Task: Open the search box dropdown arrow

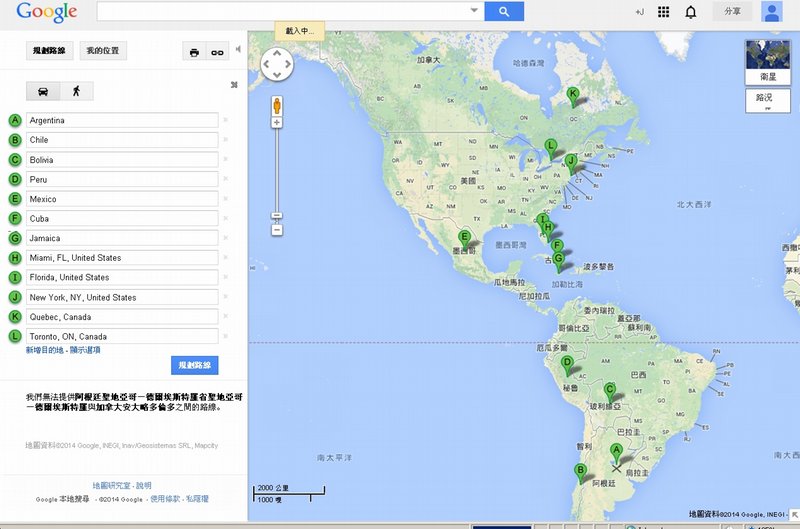Action: (x=474, y=11)
